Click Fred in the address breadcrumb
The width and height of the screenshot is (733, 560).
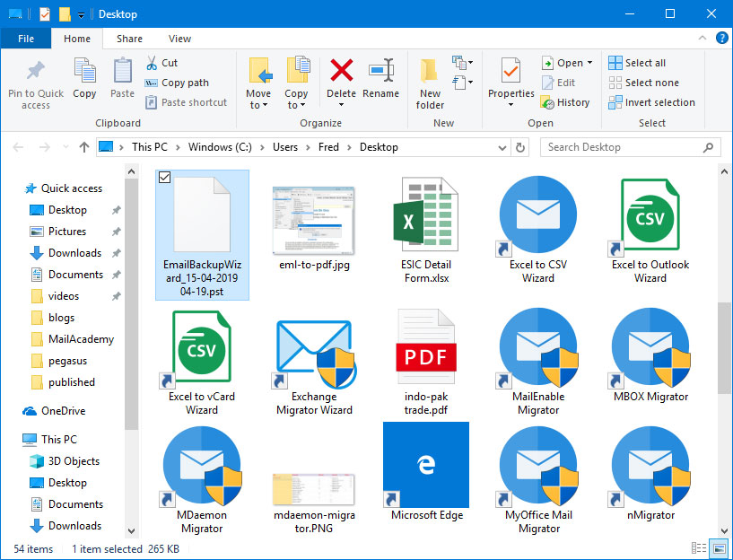point(328,147)
